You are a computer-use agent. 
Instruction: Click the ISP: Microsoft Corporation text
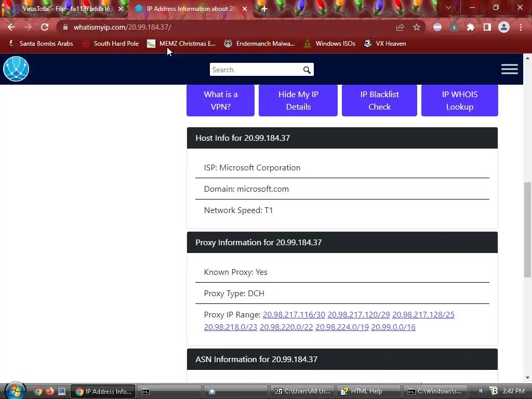(x=252, y=168)
